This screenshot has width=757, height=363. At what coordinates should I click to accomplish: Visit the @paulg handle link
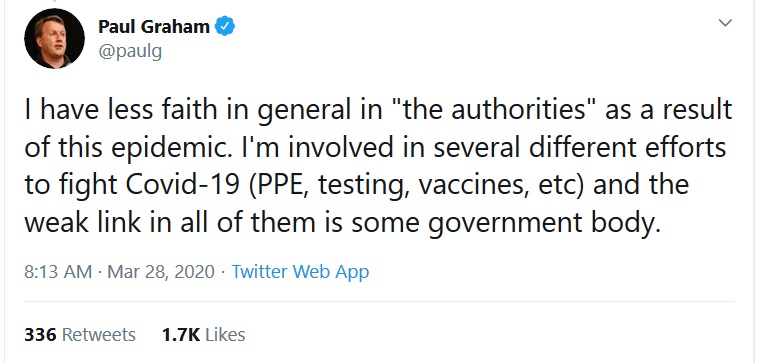pos(130,52)
